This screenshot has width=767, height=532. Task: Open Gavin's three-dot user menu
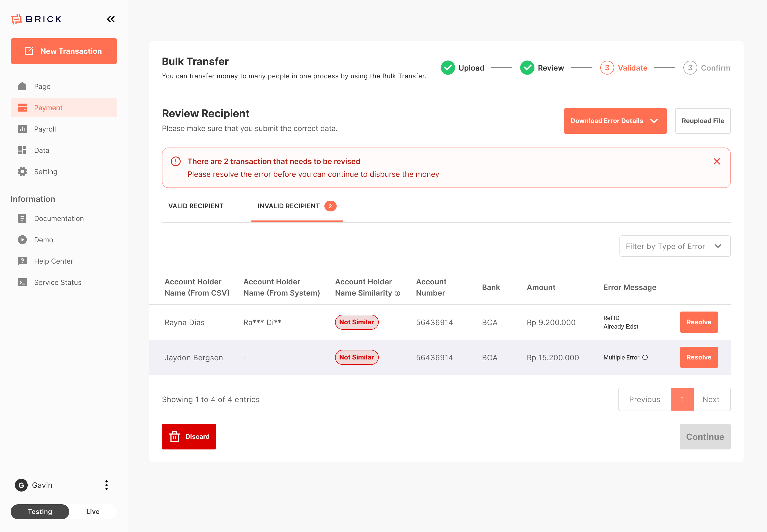[x=106, y=485]
